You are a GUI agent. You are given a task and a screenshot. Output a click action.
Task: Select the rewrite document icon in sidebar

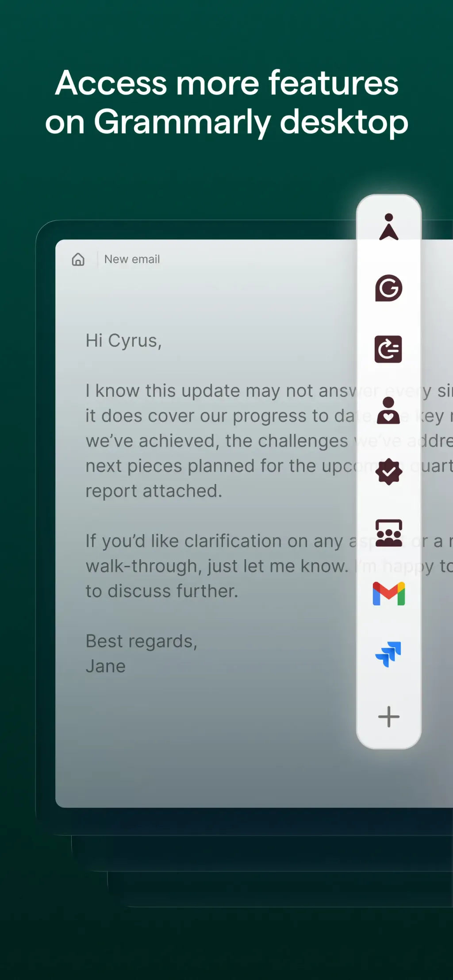[388, 349]
